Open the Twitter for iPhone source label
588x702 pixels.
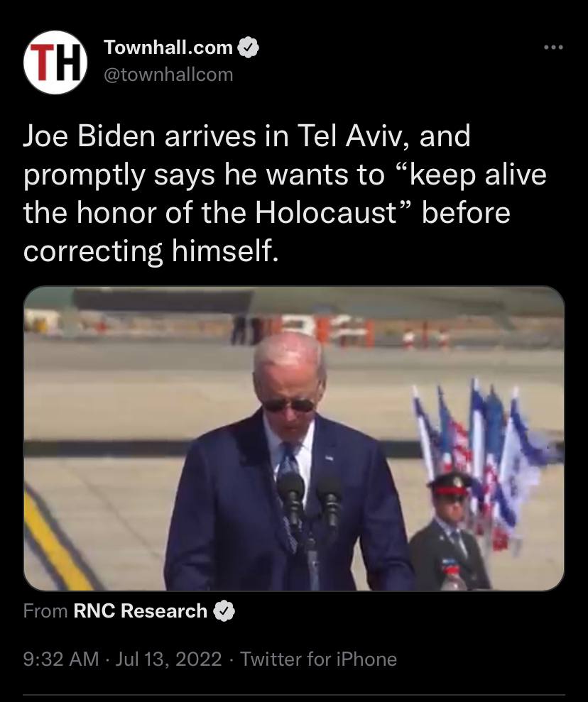[318, 659]
